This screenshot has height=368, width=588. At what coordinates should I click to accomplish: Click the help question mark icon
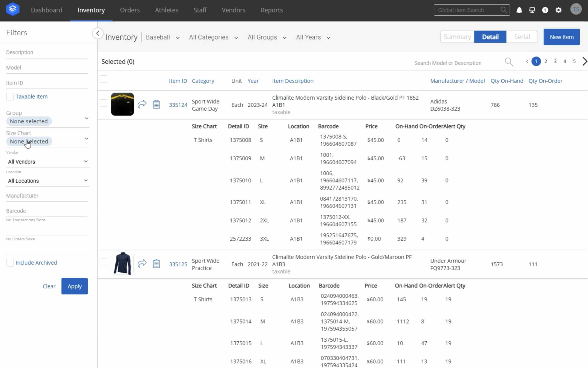pyautogui.click(x=545, y=10)
